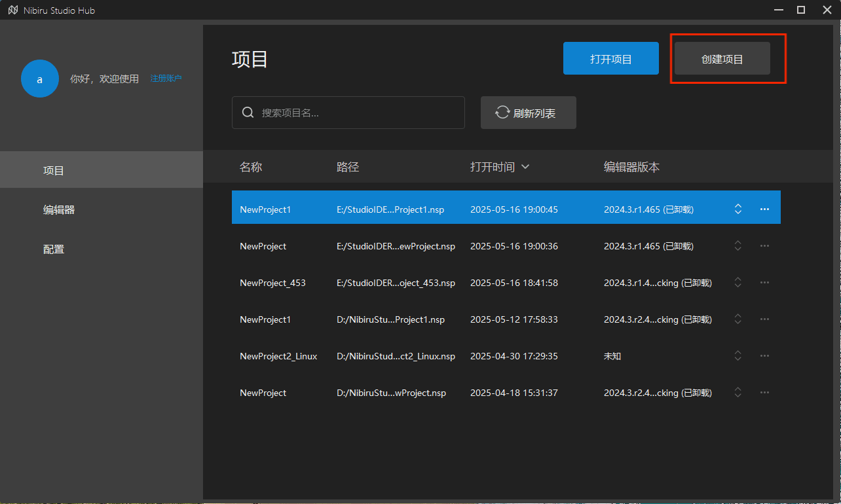
Task: Click the refresh list button
Action: coord(528,113)
